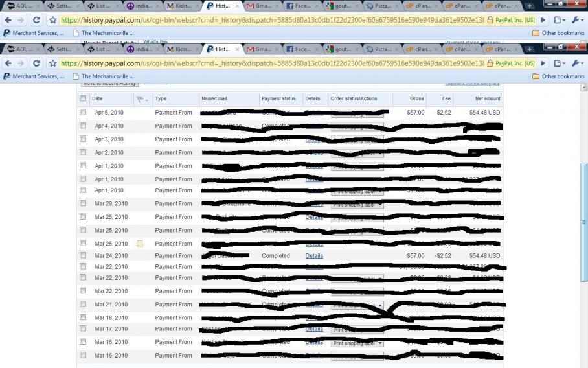Viewport: 588px width, 368px height.
Task: Click the page vertical scrollbar thumb
Action: click(584, 222)
